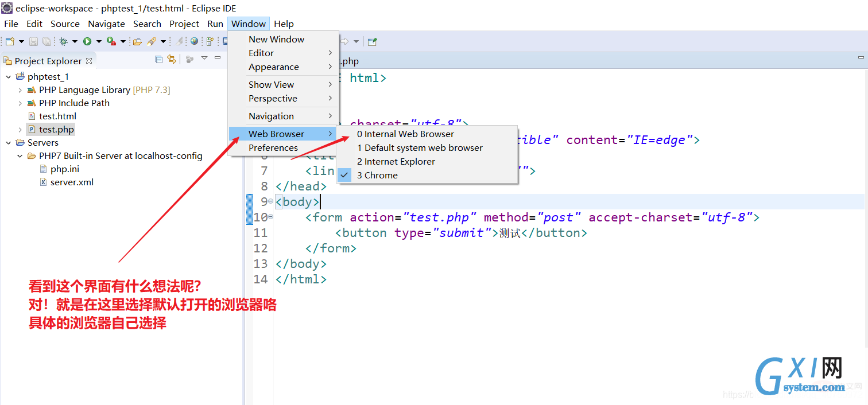Open the Help menu
This screenshot has height=405, width=868.
[284, 24]
